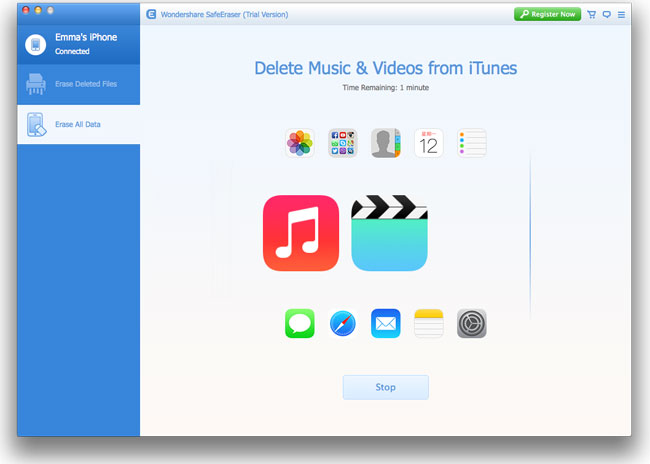This screenshot has height=464, width=650.
Task: Click the Time Remaining: 1 minute text
Action: [x=386, y=87]
